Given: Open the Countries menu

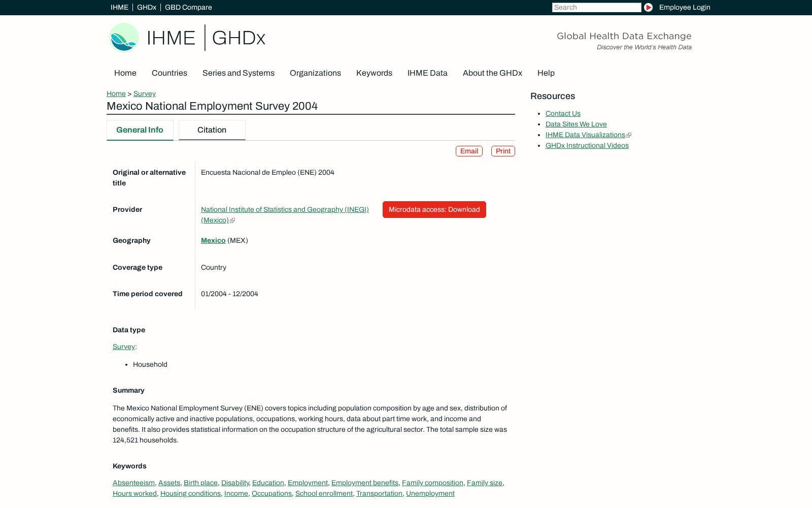Looking at the screenshot, I should point(170,73).
